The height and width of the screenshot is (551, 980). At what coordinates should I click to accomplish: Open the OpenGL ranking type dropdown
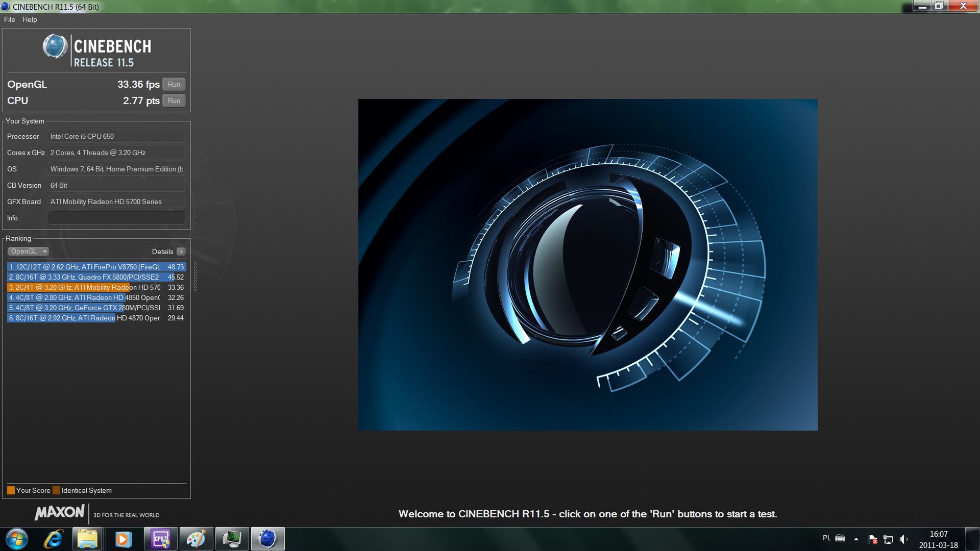(28, 252)
